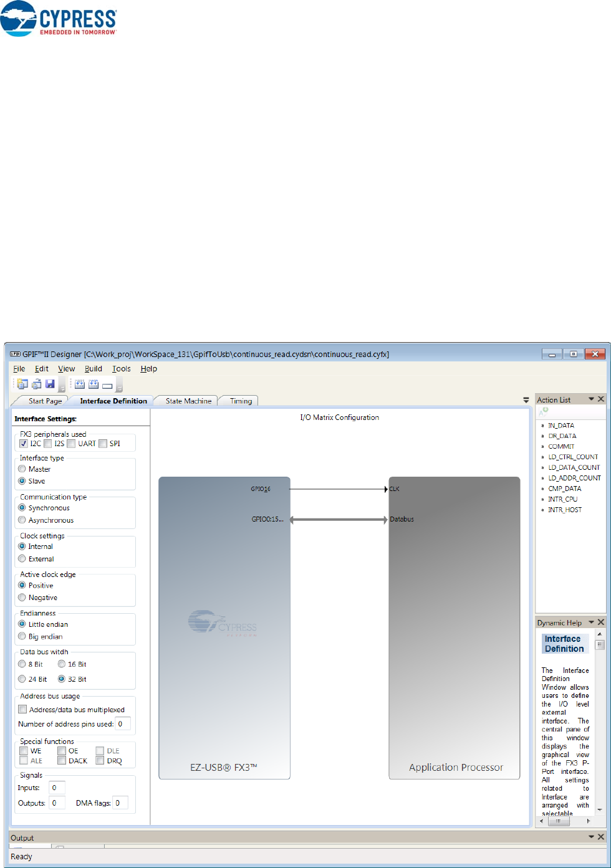
Task: Select Negative active clock edge
Action: [22, 598]
